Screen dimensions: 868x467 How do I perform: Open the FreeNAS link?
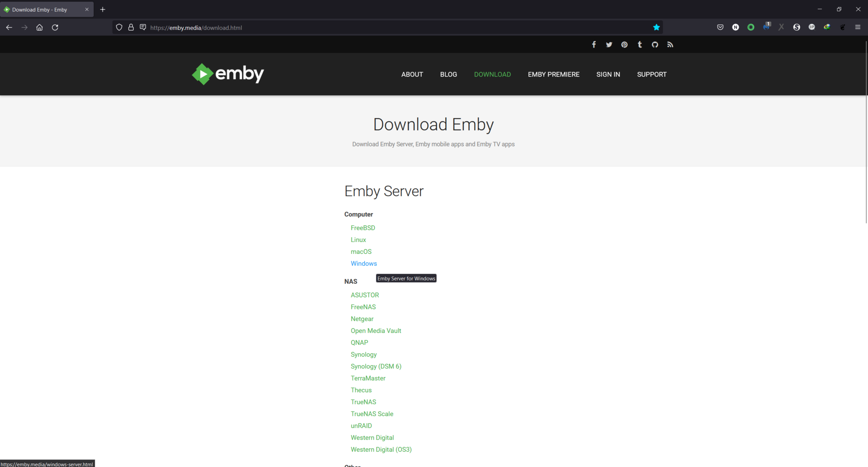coord(363,307)
